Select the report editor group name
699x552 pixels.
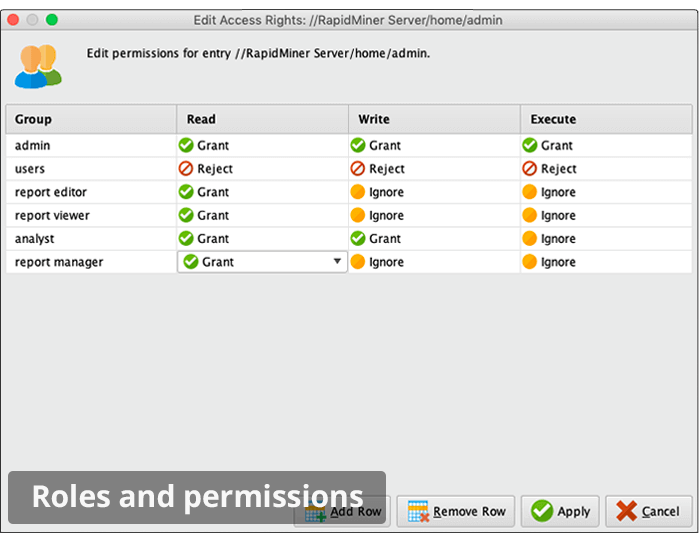click(x=51, y=192)
